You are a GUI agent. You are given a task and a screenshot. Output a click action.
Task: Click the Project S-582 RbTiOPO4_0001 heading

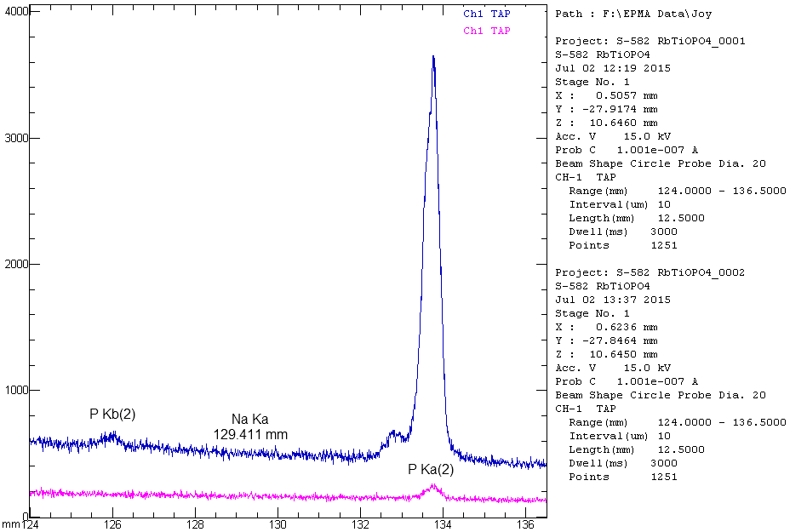click(650, 41)
